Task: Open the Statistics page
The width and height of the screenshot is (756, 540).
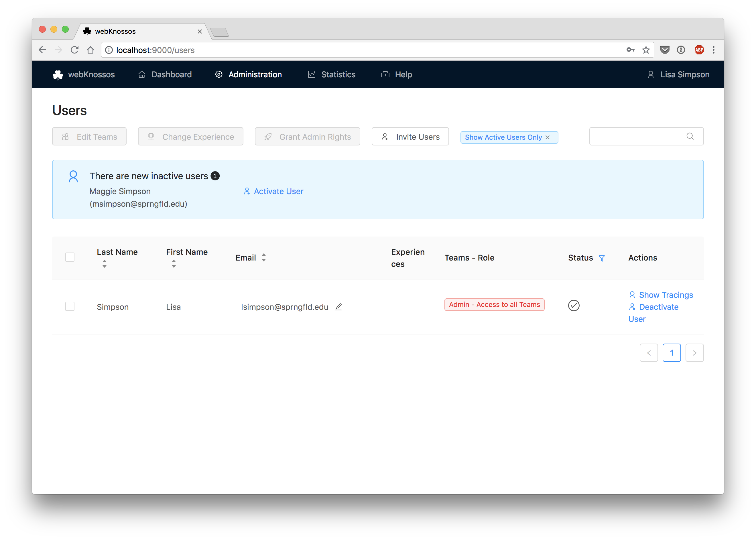Action: [332, 74]
